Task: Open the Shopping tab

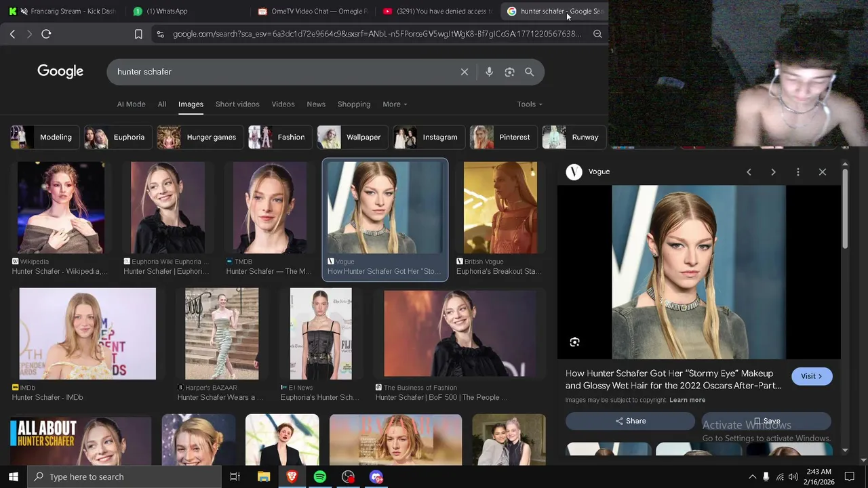Action: 354,104
